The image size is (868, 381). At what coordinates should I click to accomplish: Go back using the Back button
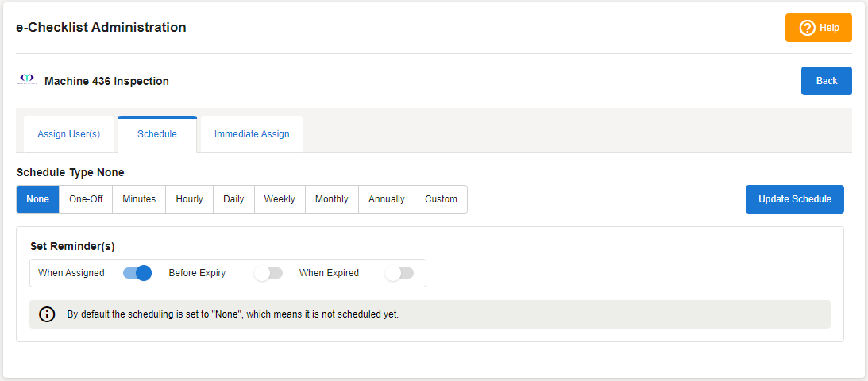click(x=827, y=81)
